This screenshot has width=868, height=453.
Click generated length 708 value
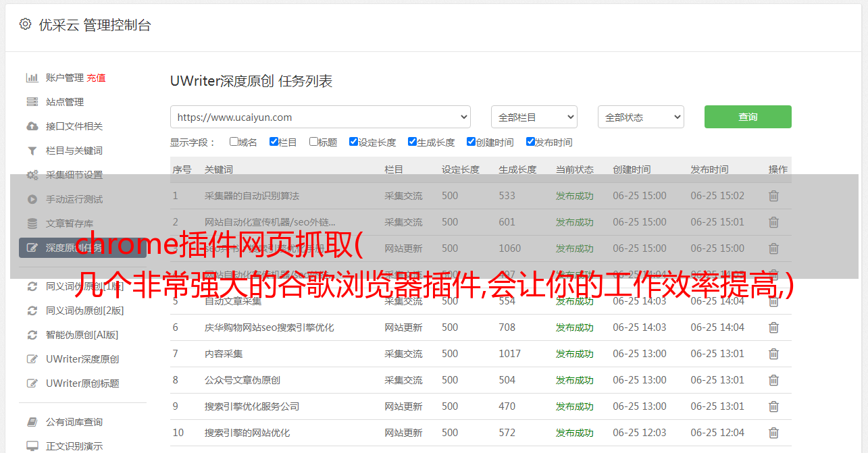coord(507,327)
